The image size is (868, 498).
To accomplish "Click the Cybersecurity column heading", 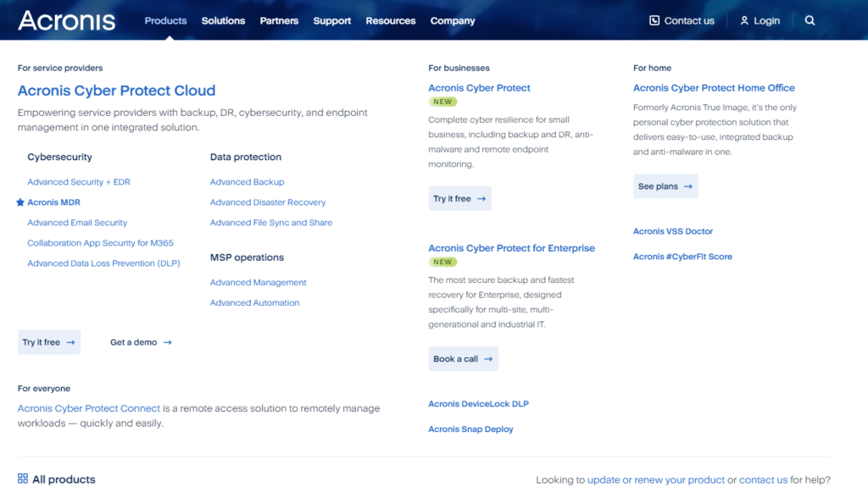I will pyautogui.click(x=60, y=158).
